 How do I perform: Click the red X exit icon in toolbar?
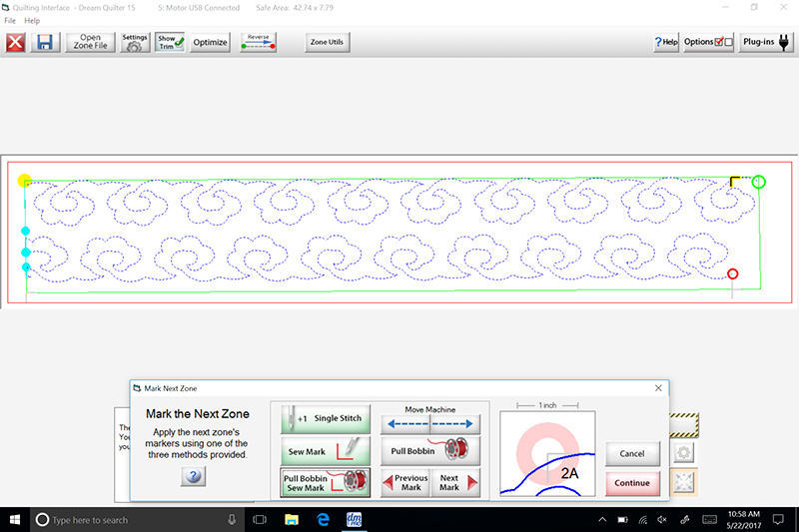[15, 43]
